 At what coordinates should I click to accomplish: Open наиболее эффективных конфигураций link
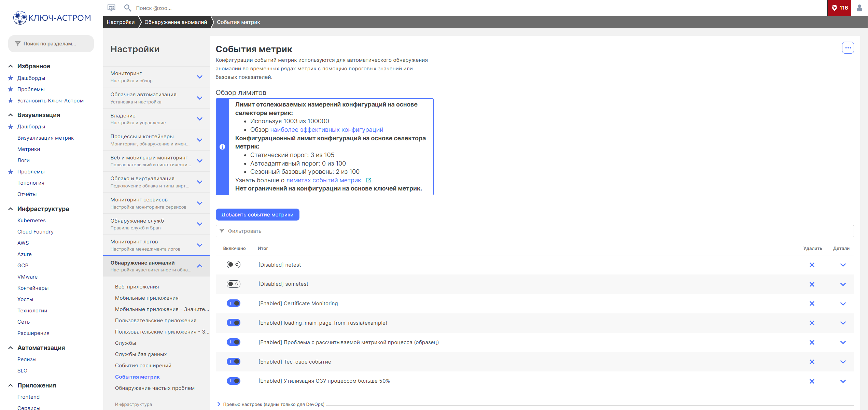326,130
